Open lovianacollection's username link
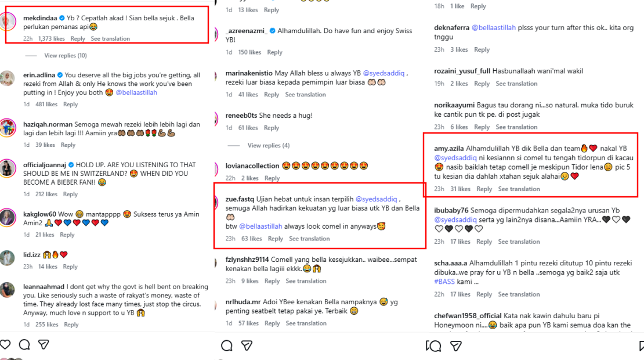The image size is (644, 360). [252, 166]
